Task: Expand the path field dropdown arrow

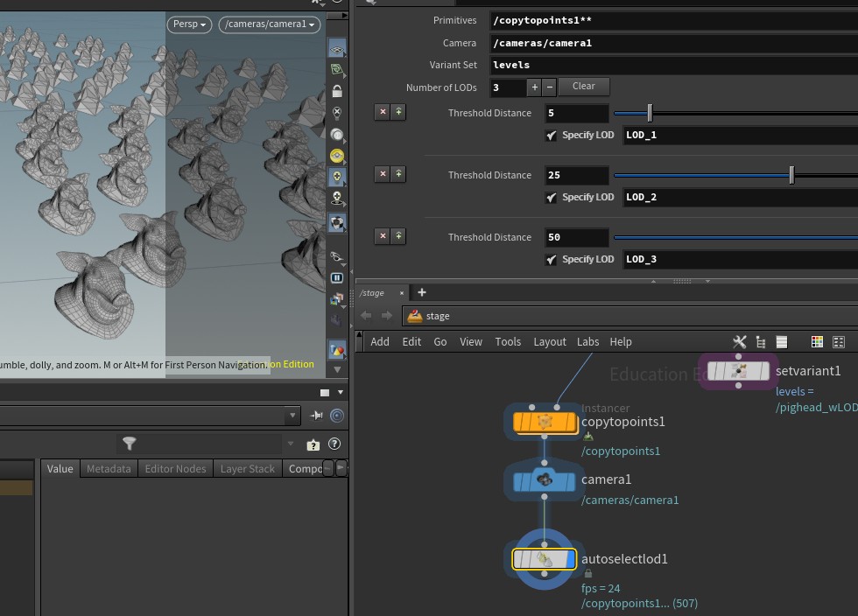Action: point(293,416)
